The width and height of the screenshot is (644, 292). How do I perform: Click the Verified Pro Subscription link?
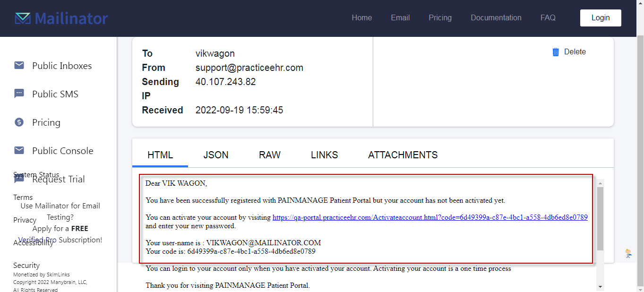(37, 240)
